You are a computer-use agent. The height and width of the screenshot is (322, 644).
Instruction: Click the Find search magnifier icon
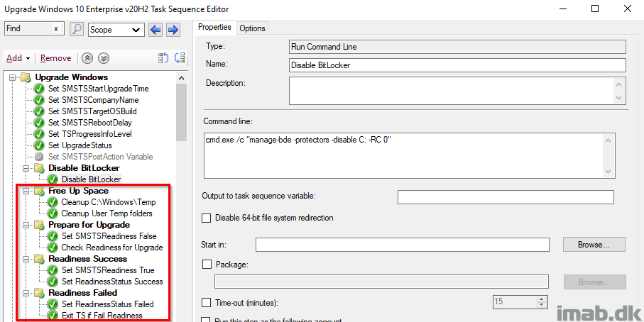click(x=77, y=29)
